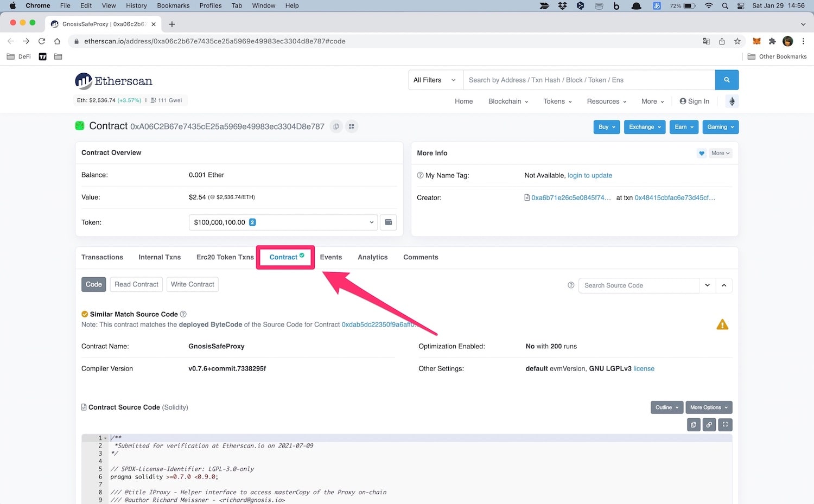Click the blue search magnifier button
The image size is (814, 504).
(x=727, y=80)
